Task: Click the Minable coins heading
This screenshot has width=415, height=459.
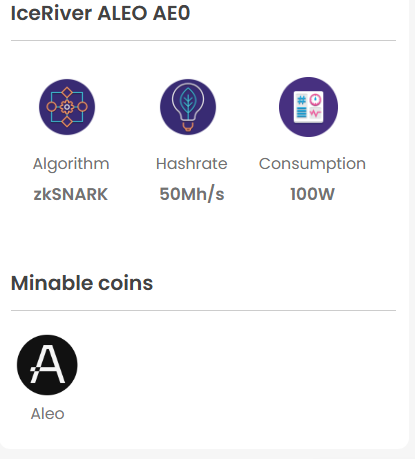Action: pos(82,283)
